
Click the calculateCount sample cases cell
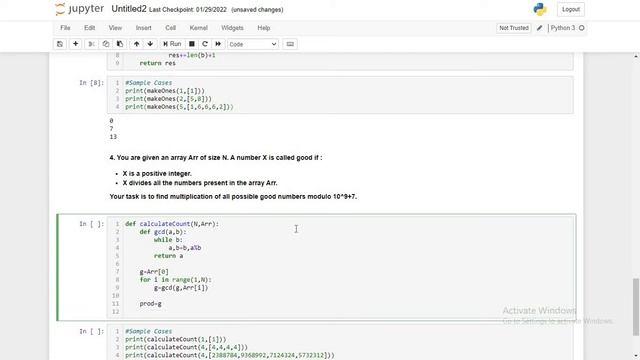(x=340, y=343)
